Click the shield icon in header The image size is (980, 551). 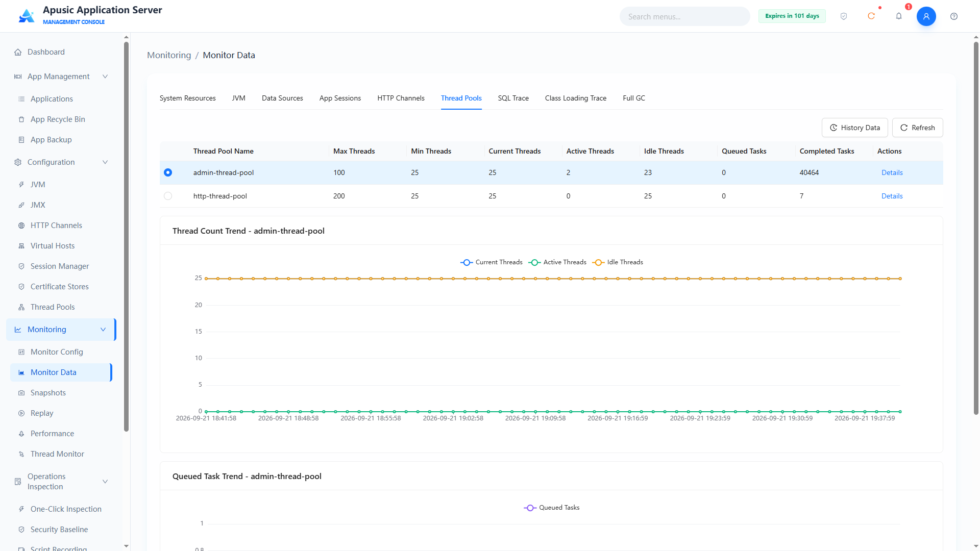point(844,16)
